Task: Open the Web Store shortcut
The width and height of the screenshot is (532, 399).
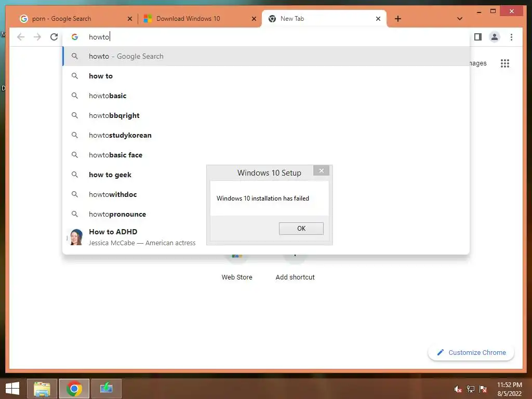Action: coord(237,268)
